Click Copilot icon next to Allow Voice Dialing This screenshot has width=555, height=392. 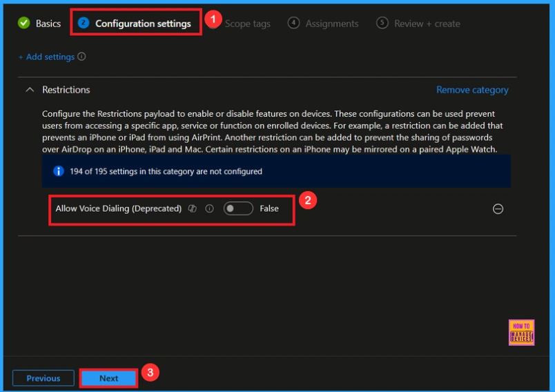click(x=192, y=208)
